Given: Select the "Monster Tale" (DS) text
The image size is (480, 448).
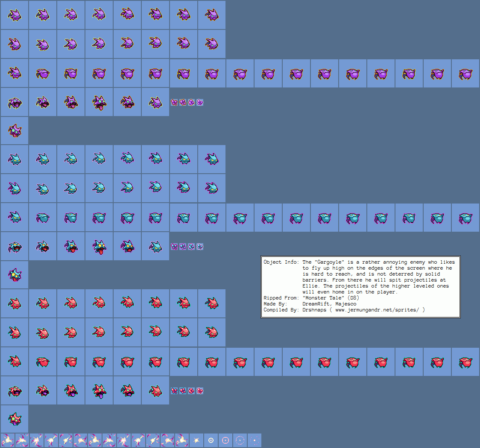Looking at the screenshot, I should point(331,298).
